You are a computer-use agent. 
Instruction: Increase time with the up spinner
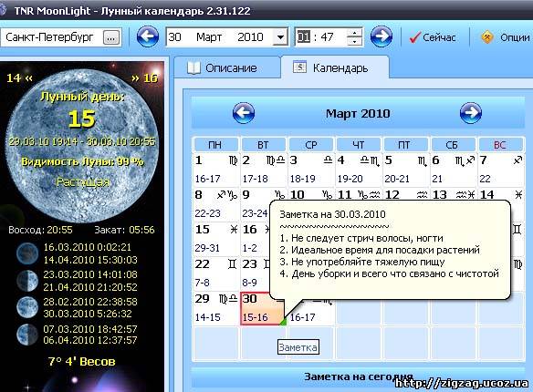[x=354, y=33]
